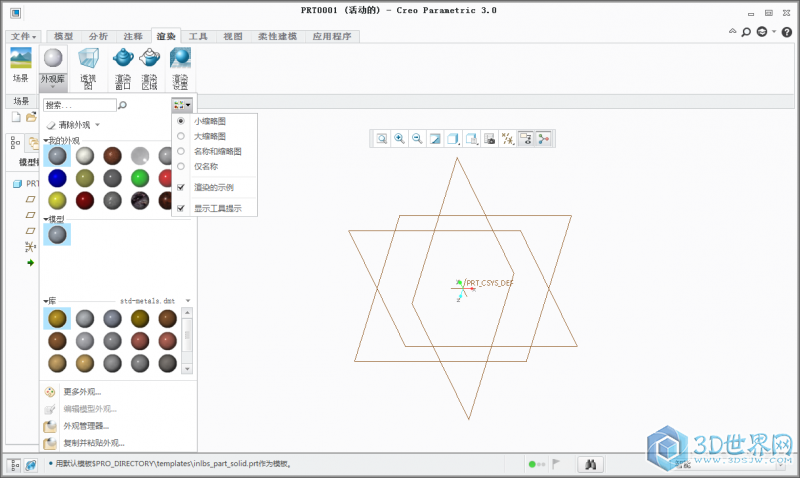This screenshot has width=800, height=478.
Task: Click the Refit zoom icon in the graphics toolbar
Action: (x=382, y=139)
